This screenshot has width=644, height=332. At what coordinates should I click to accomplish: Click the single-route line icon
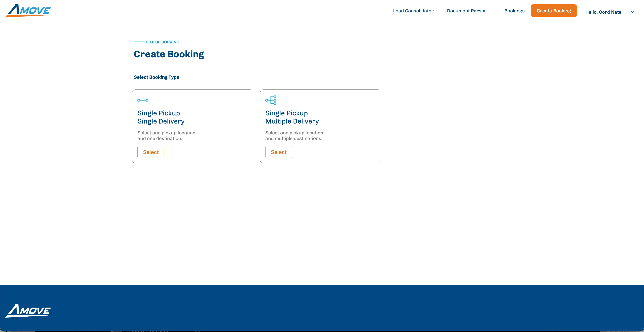143,100
